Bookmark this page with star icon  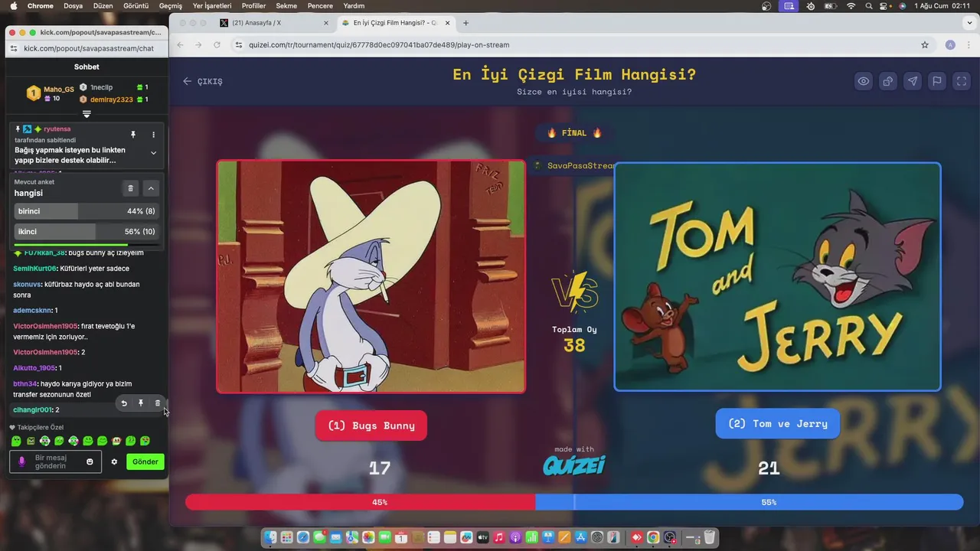point(925,44)
